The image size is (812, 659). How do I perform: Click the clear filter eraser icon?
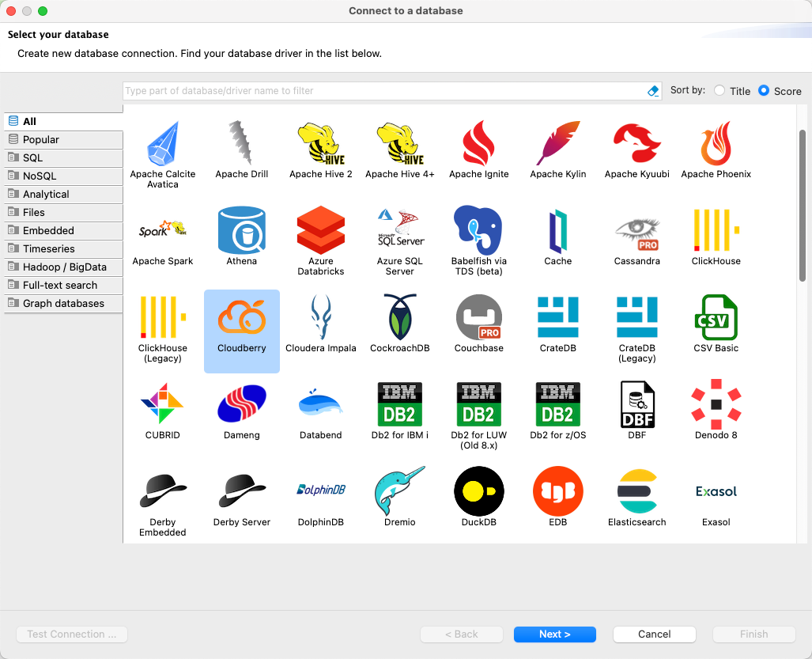[653, 91]
